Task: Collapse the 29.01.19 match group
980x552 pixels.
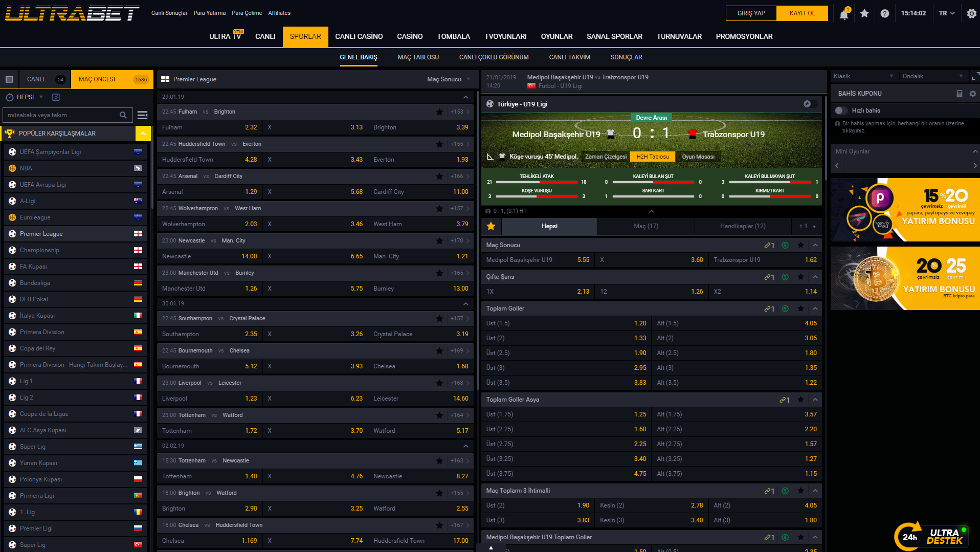Action: coord(465,97)
